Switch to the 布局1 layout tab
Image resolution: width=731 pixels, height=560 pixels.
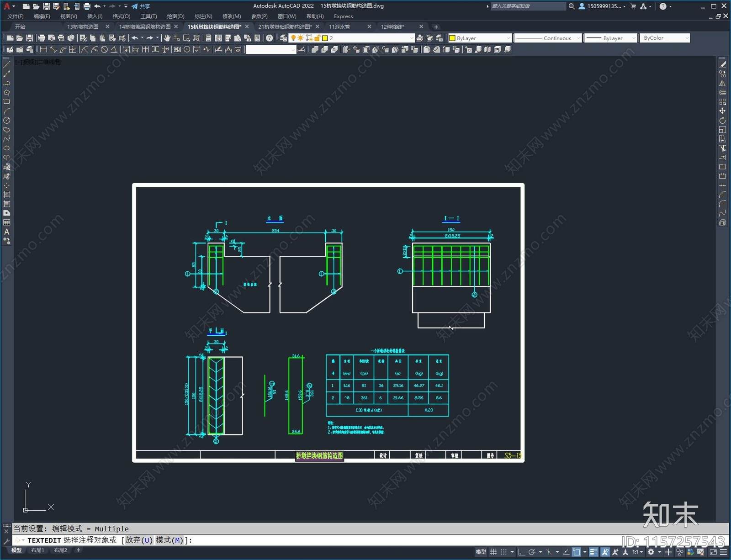coord(37,550)
